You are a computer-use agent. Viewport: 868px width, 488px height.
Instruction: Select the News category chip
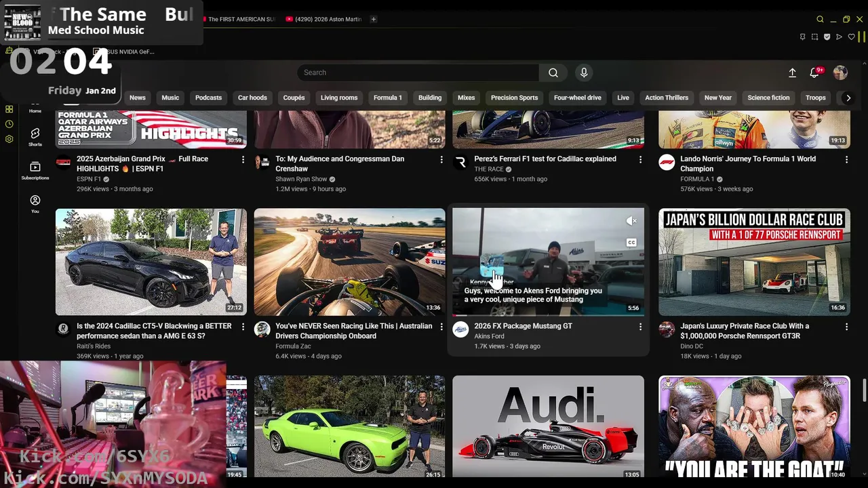coord(138,98)
